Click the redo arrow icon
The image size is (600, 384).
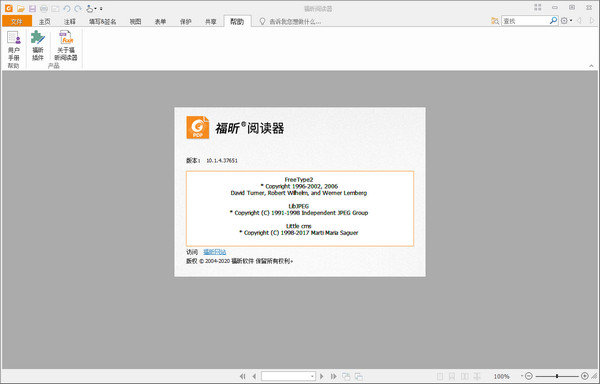(x=78, y=8)
